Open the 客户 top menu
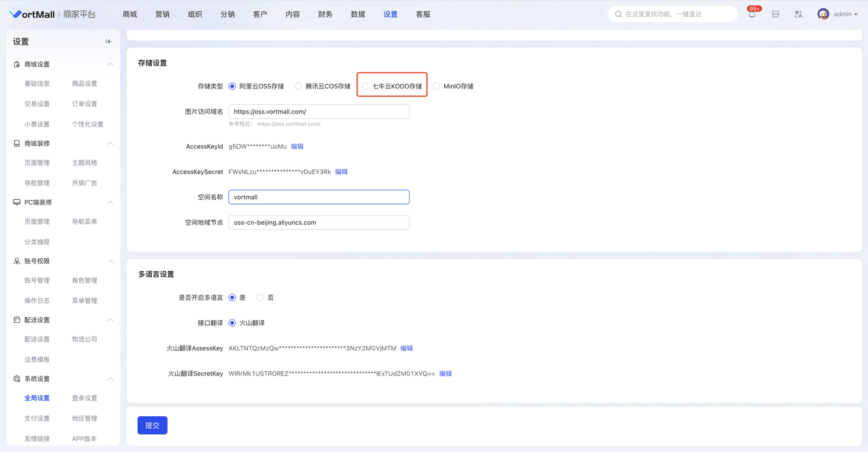Screen dimensions: 868x452 click(x=260, y=14)
